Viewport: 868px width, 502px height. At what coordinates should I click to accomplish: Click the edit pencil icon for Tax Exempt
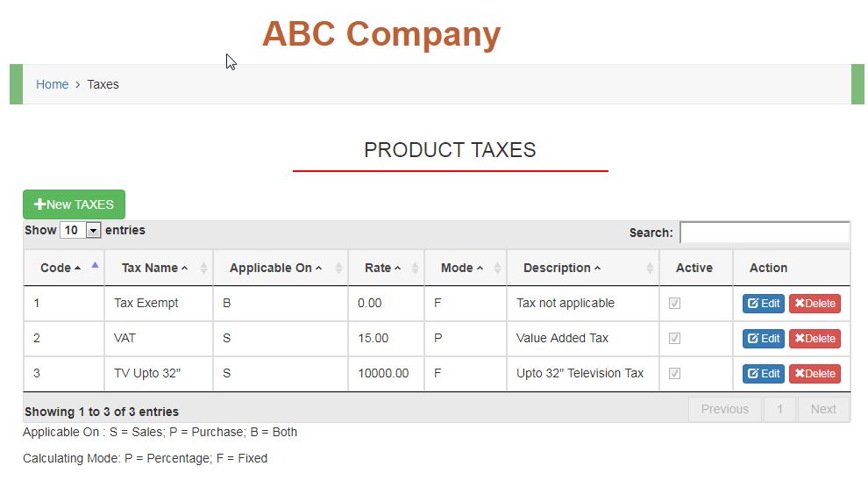(x=753, y=304)
